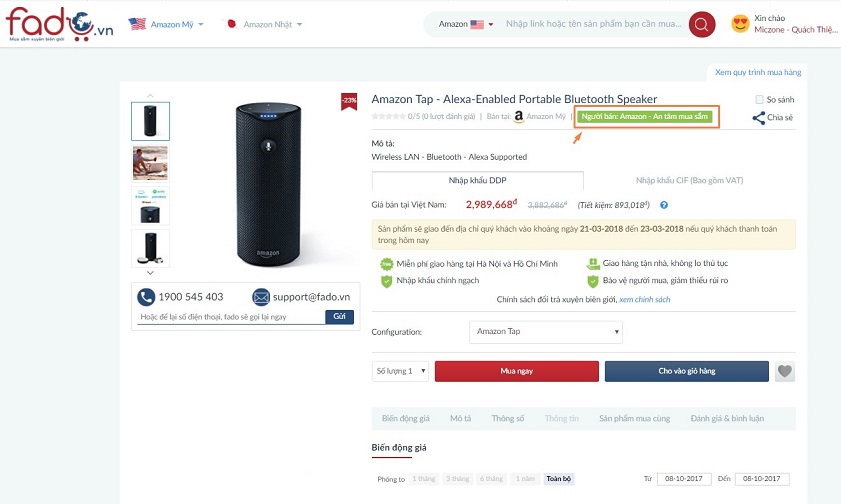Select the third thumbnail with service logos
The image size is (841, 504).
[150, 205]
